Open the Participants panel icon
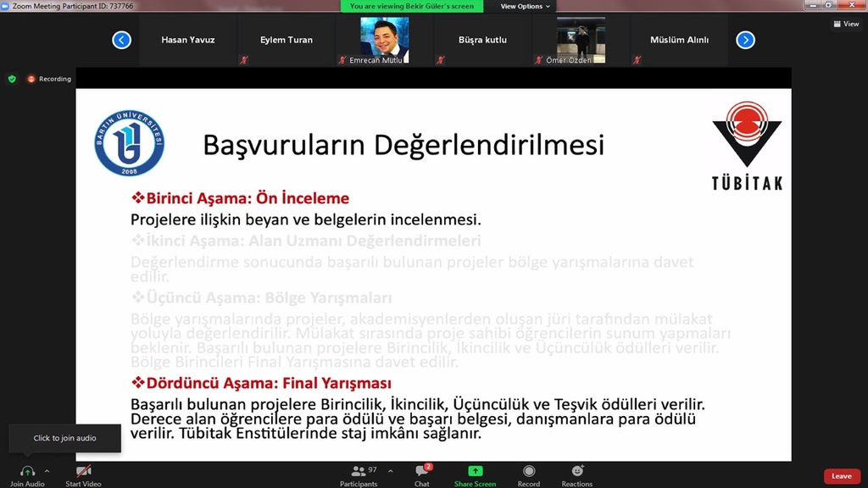 pos(359,471)
